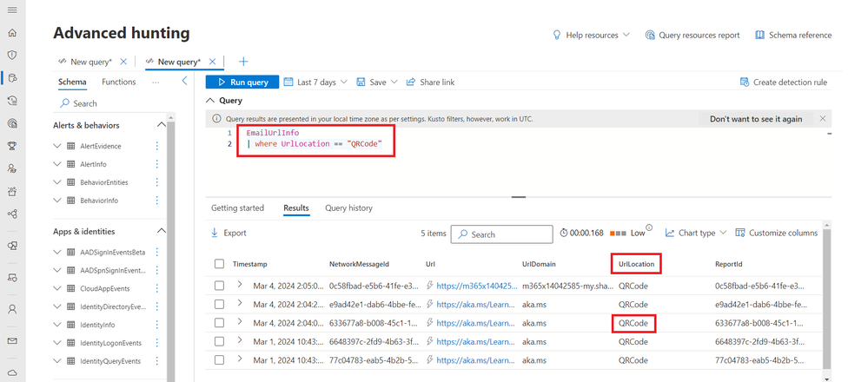Open the shield icon in sidebar
This screenshot has width=868, height=382.
point(12,55)
